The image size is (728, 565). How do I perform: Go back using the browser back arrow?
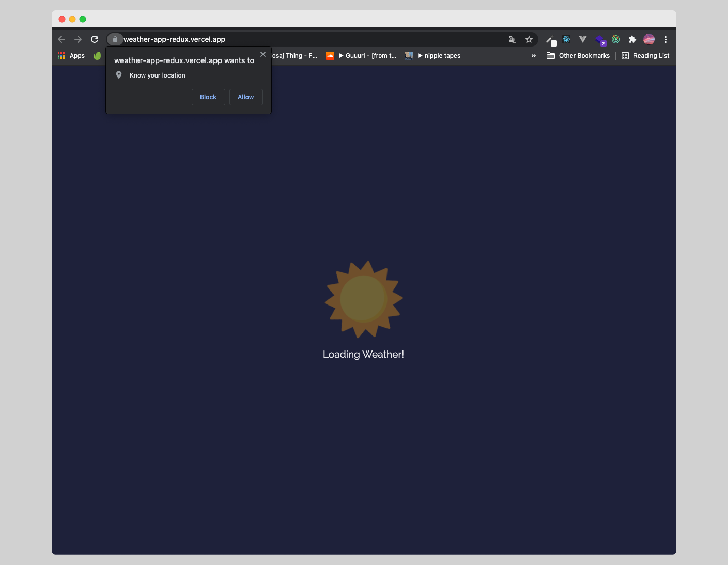[61, 39]
